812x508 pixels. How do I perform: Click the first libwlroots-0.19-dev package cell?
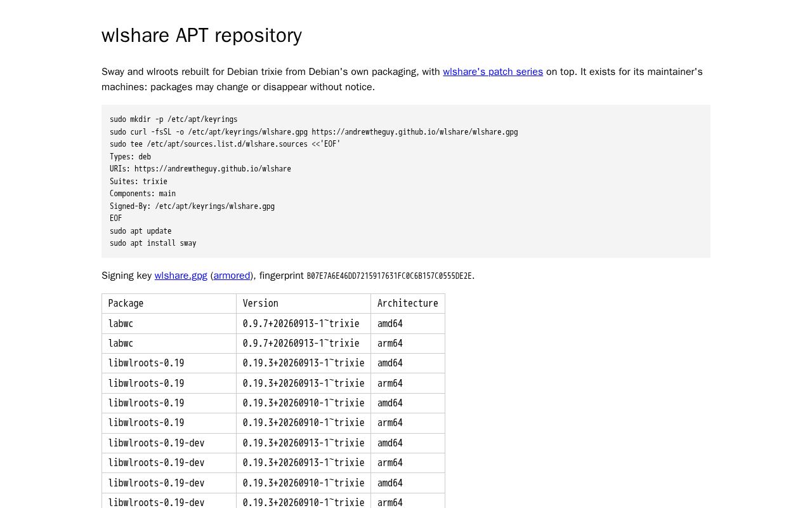(169, 443)
